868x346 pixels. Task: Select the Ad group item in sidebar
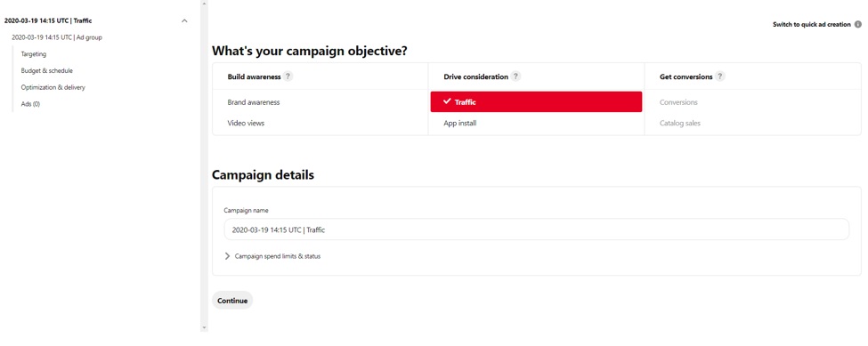click(x=57, y=37)
